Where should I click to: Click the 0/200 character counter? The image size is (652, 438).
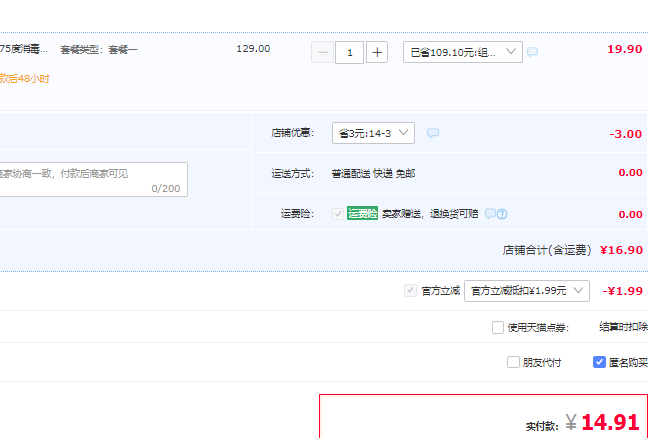point(166,188)
